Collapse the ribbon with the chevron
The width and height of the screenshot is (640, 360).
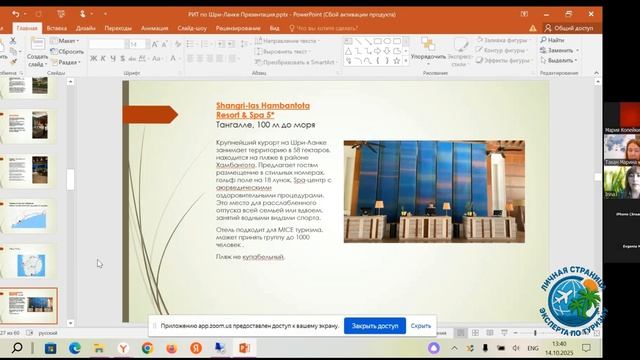(x=596, y=73)
